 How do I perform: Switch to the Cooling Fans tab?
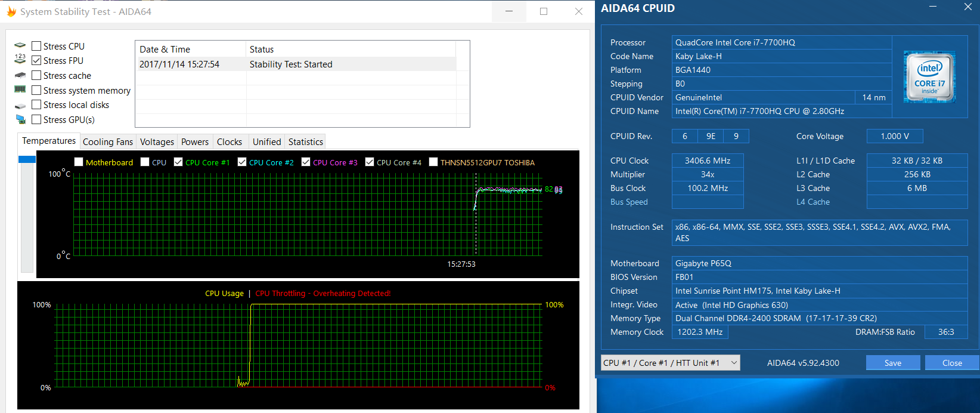[107, 141]
